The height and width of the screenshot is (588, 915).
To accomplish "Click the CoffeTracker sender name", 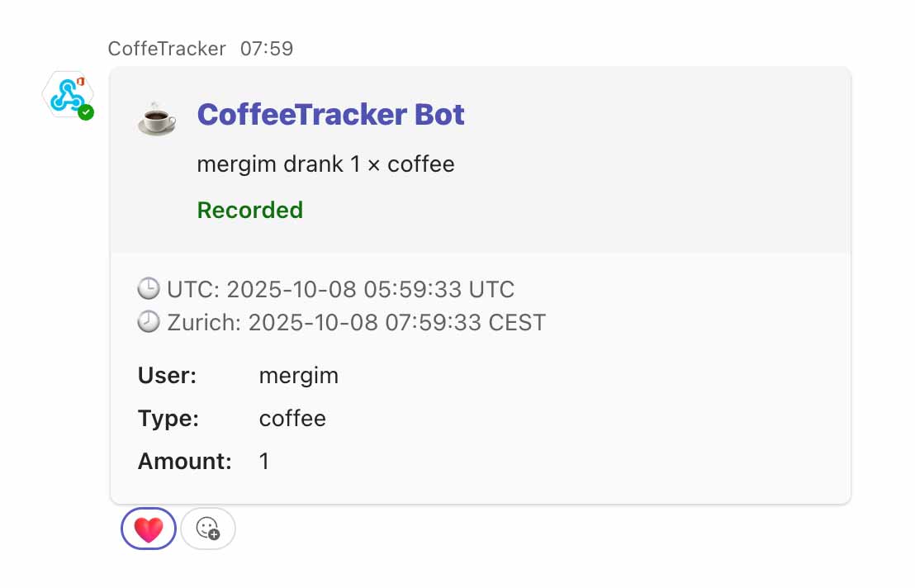I will [x=167, y=49].
